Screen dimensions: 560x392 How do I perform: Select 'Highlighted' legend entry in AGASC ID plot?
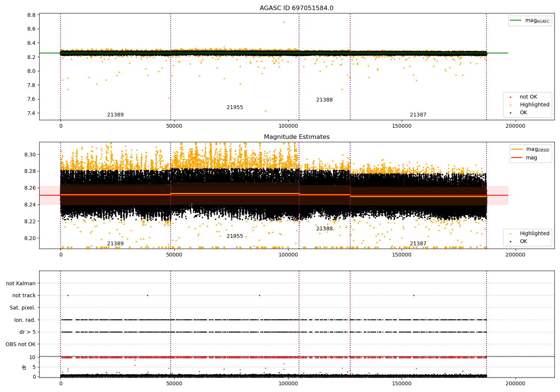pyautogui.click(x=529, y=105)
